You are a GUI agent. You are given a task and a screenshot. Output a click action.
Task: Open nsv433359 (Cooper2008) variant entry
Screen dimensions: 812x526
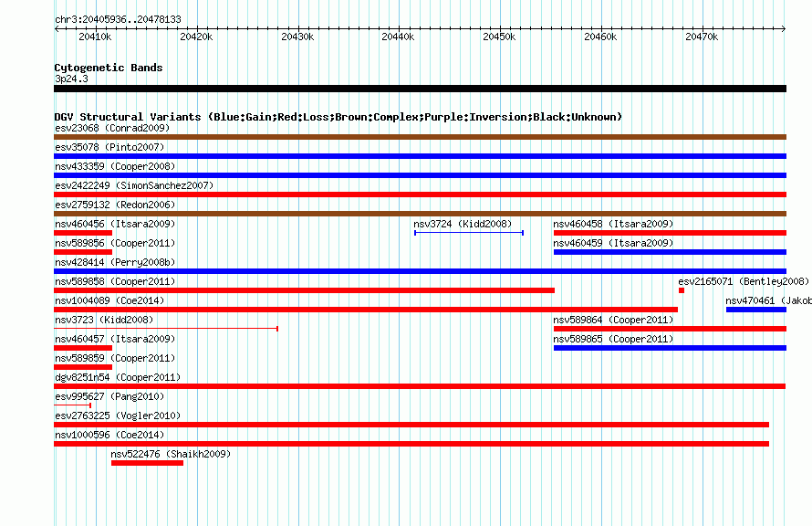115,166
